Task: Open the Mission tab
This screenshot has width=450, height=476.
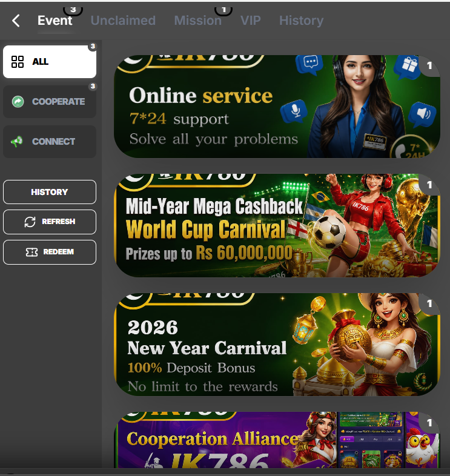Action: point(197,21)
